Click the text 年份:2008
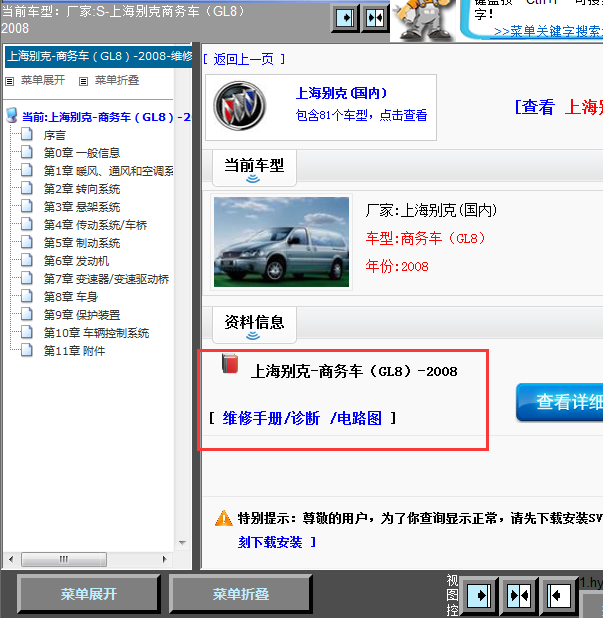The image size is (603, 618). pyautogui.click(x=397, y=267)
